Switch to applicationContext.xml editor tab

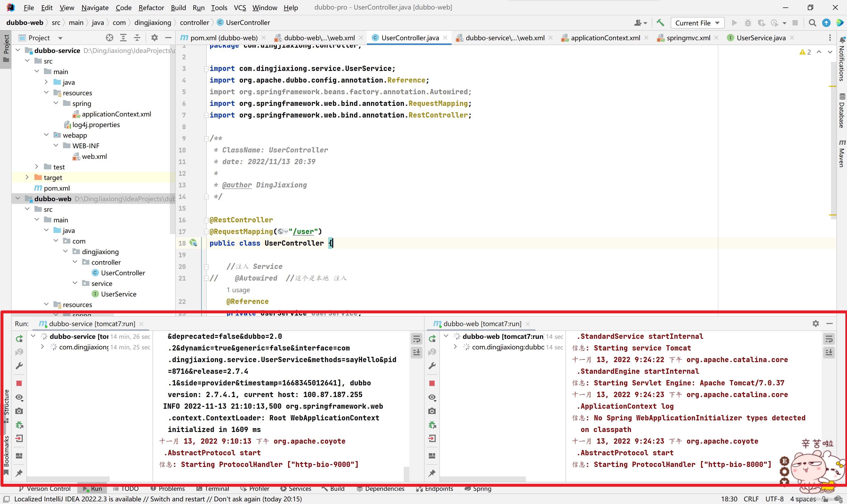[x=601, y=38]
